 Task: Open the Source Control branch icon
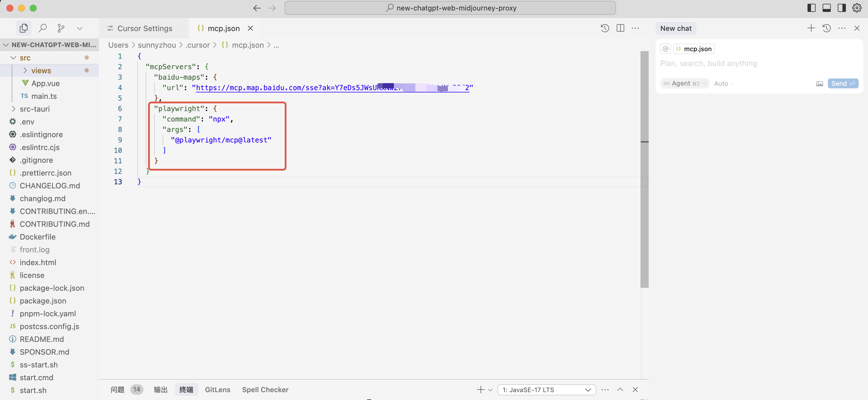61,28
